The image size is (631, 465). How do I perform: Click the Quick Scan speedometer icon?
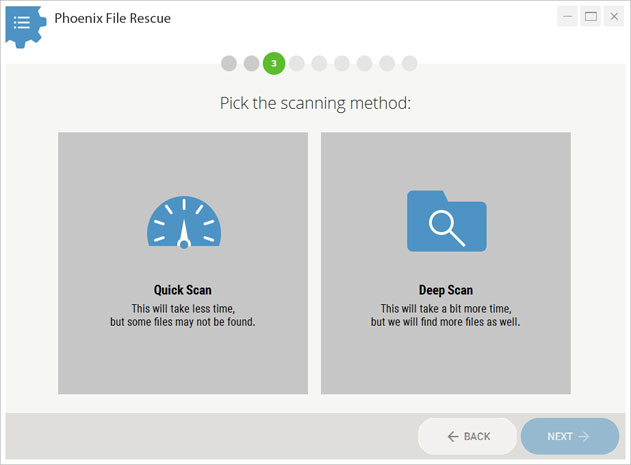(184, 222)
